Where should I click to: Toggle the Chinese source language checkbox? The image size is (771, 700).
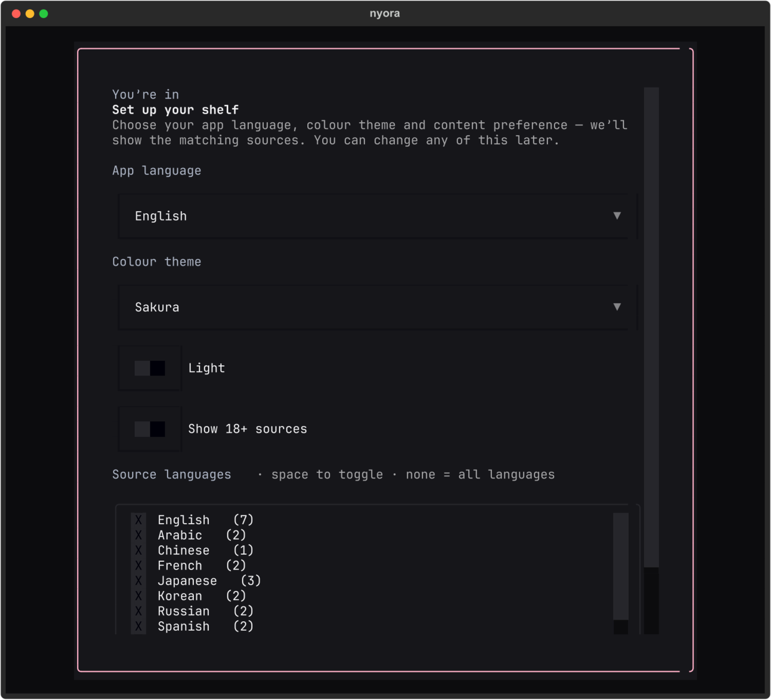(138, 551)
